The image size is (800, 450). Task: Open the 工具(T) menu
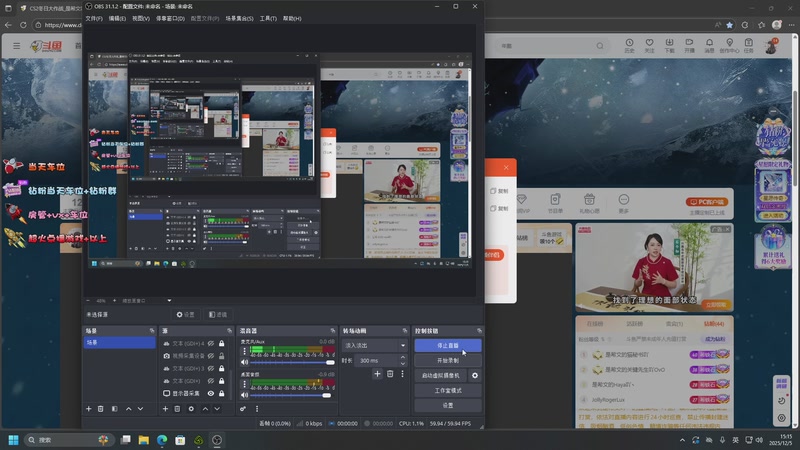point(268,18)
